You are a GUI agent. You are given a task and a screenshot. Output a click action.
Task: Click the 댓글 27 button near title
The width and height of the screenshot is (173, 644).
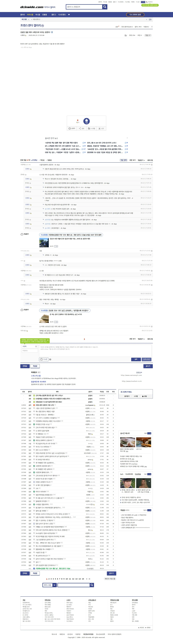point(148,35)
